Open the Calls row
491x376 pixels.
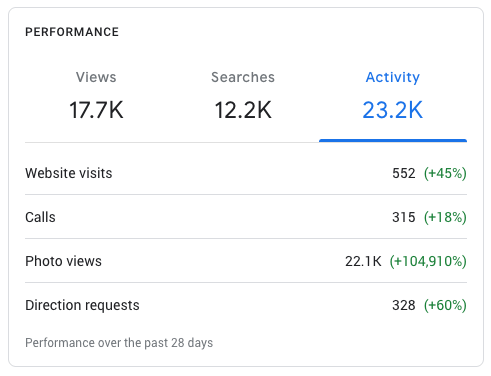coord(246,217)
